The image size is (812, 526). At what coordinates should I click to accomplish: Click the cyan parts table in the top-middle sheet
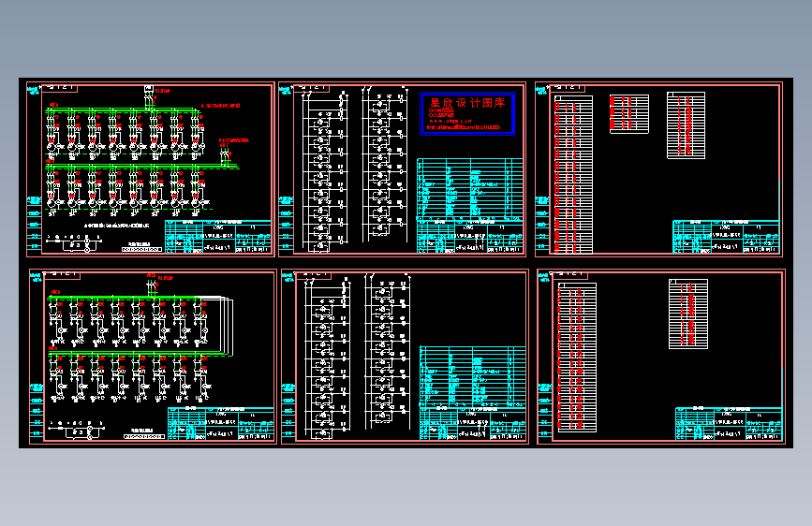[x=470, y=190]
